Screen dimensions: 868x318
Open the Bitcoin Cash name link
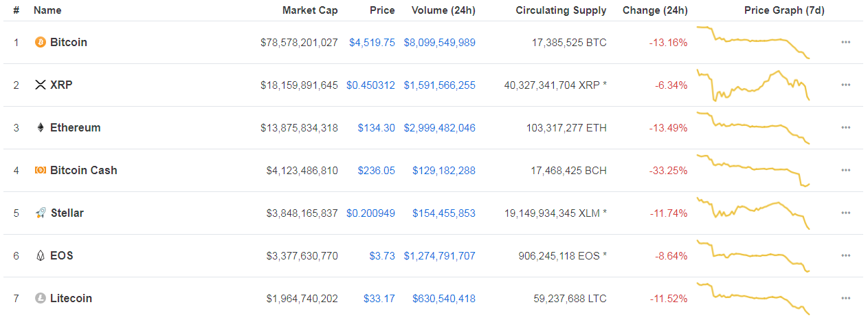(84, 171)
